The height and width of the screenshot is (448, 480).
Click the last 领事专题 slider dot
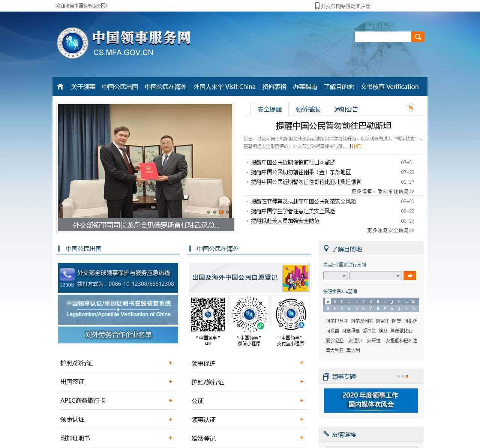[407, 376]
